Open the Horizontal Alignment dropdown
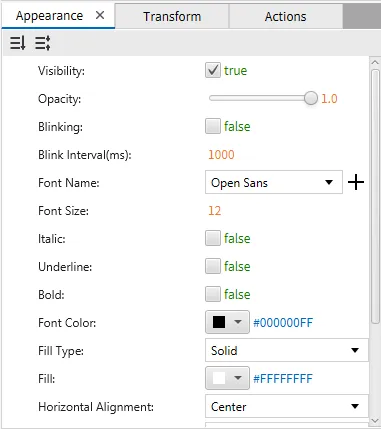The height and width of the screenshot is (429, 381). tap(287, 406)
